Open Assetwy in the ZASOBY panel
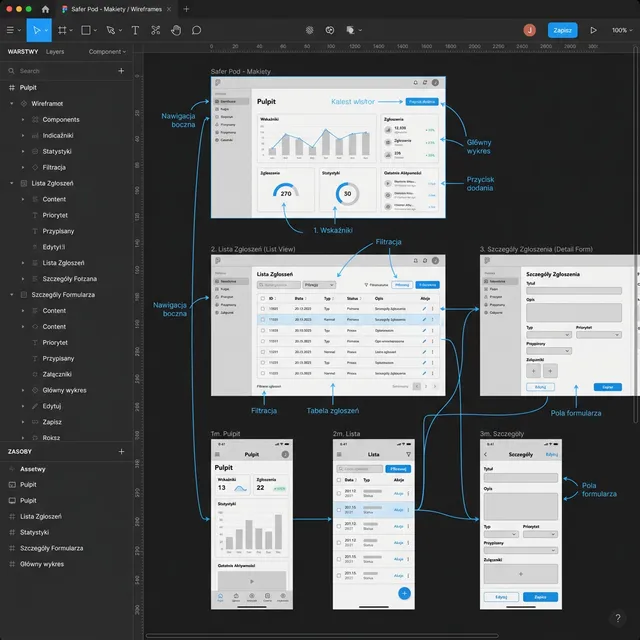 pyautogui.click(x=33, y=469)
